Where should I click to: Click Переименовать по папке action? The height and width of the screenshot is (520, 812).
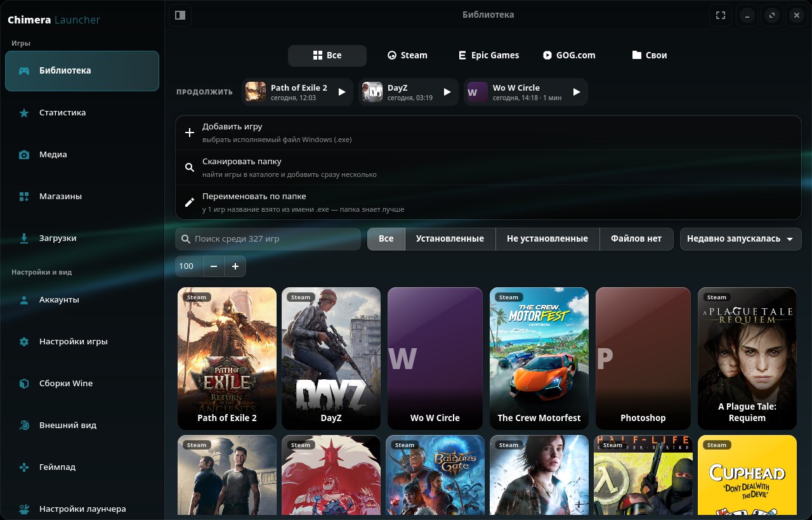point(488,202)
